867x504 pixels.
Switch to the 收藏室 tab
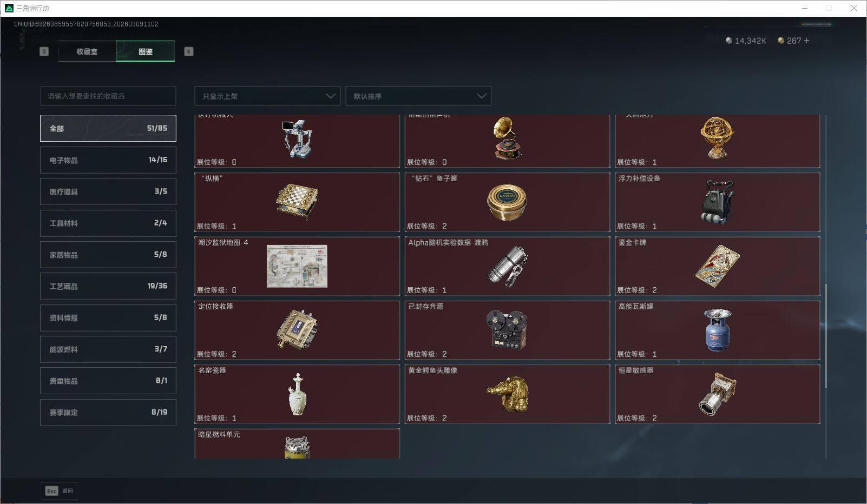[87, 51]
